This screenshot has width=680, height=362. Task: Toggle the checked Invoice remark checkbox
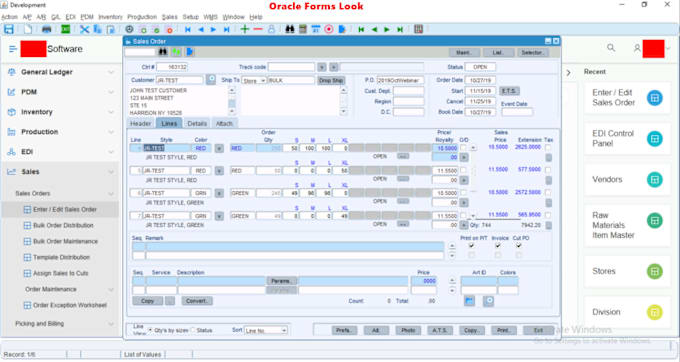[498, 245]
